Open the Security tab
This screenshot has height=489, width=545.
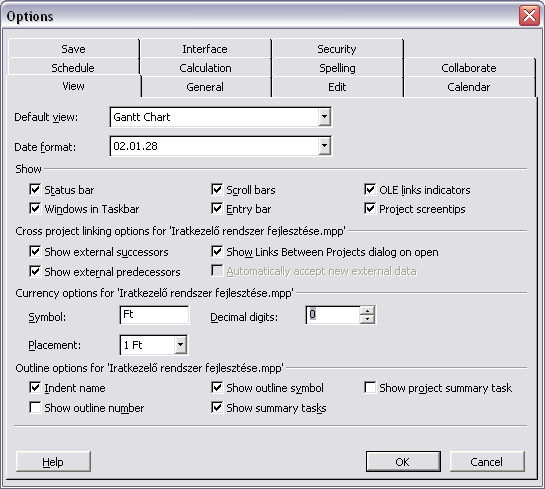point(337,49)
